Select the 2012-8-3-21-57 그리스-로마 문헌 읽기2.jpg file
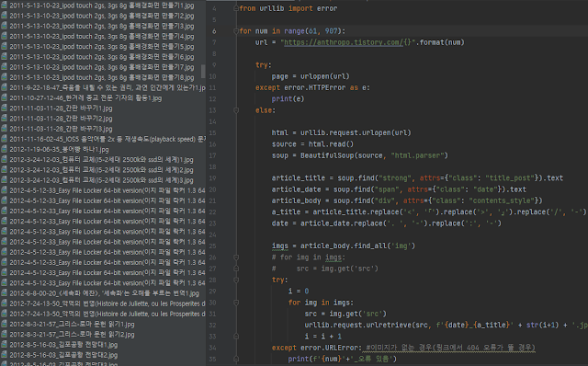 pyautogui.click(x=72, y=334)
